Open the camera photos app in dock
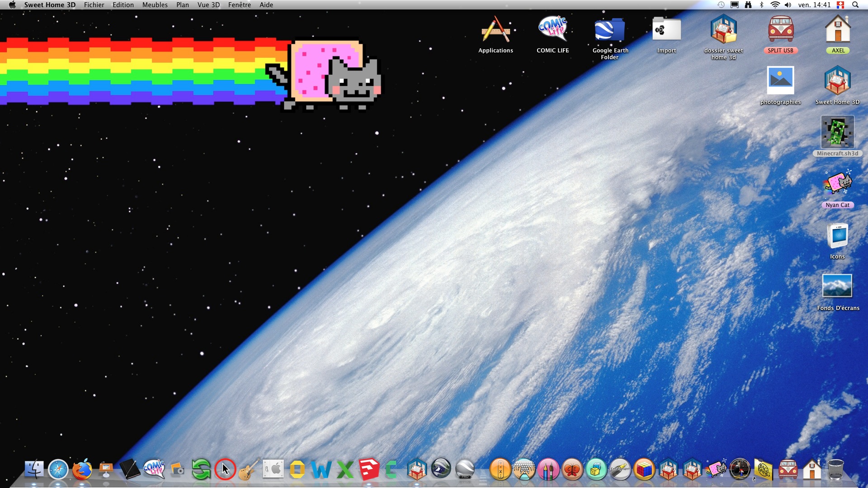 tap(177, 469)
